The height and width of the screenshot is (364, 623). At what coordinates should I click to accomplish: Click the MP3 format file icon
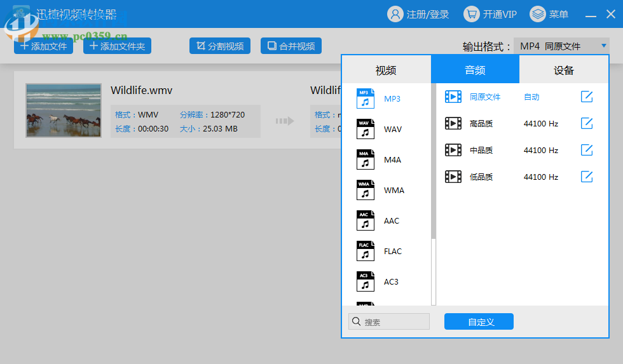point(366,98)
